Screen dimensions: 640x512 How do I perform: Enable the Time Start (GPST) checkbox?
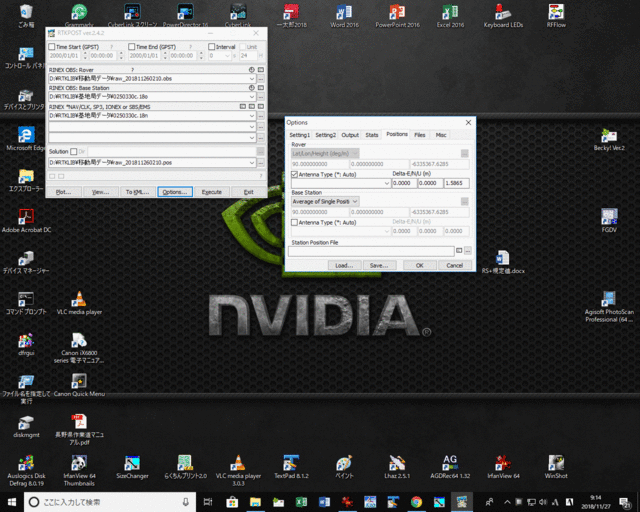pos(52,47)
